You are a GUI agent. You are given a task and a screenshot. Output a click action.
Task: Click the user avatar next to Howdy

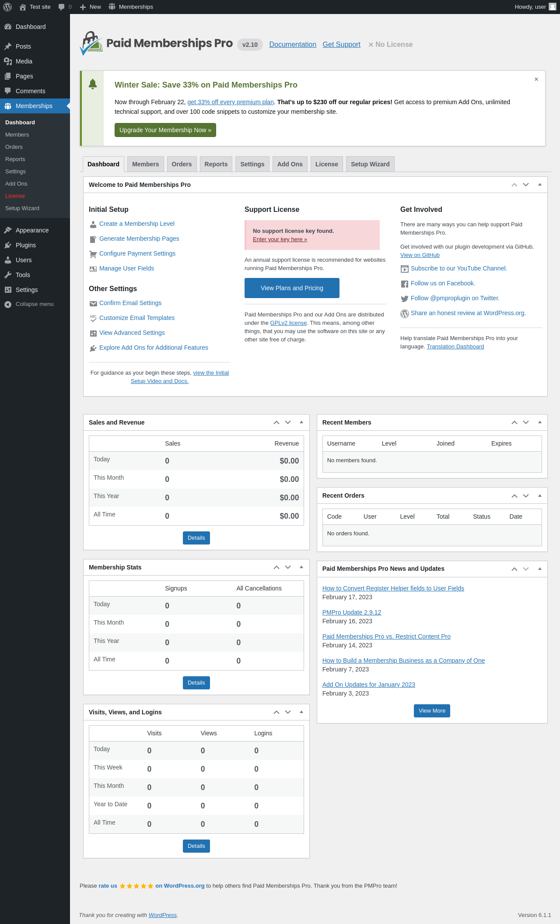(553, 7)
